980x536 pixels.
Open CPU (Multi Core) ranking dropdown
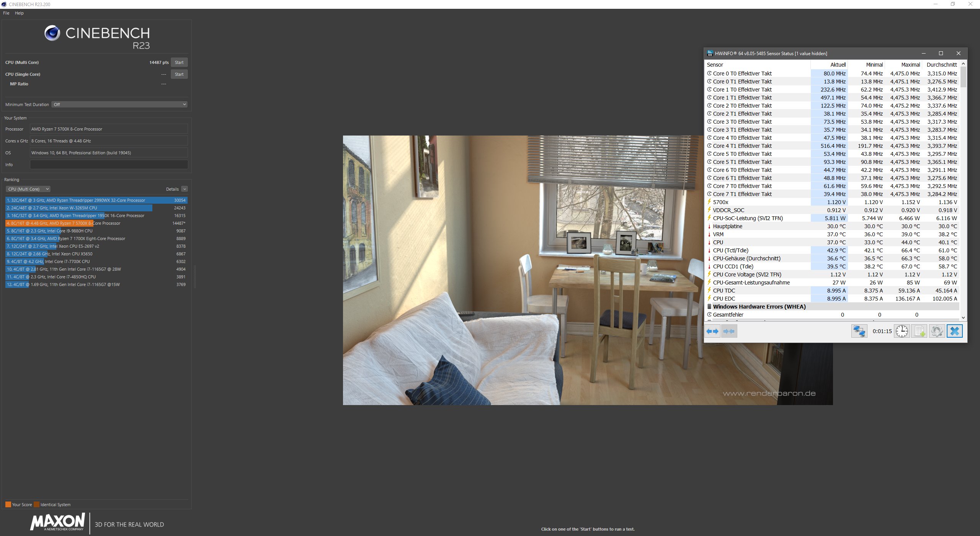point(28,189)
